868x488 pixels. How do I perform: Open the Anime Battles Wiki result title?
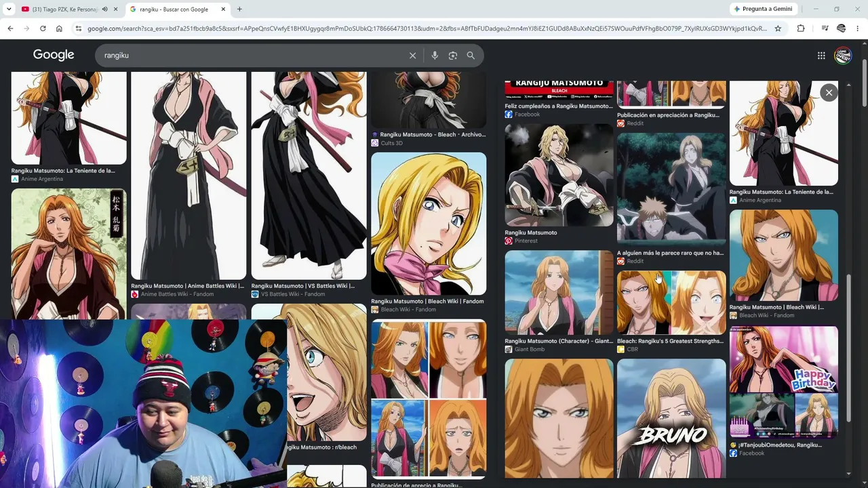187,286
